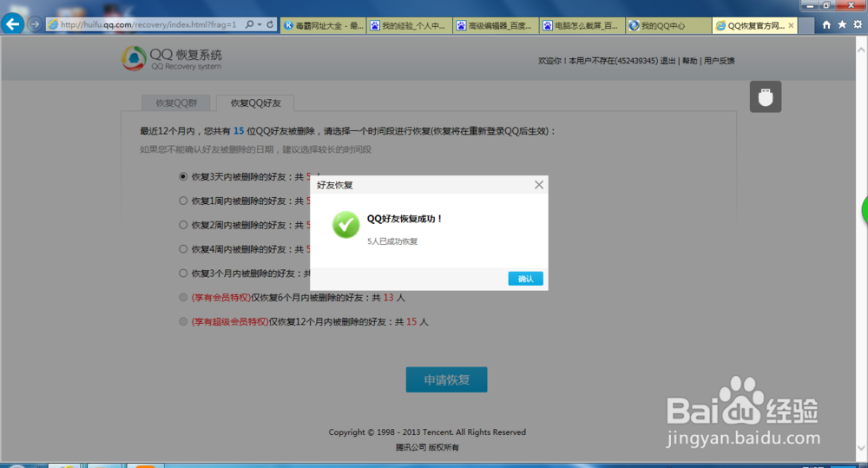Viewport: 868px width, 468px height.
Task: Close the QQ恢复官方网 browser tab
Action: click(791, 25)
